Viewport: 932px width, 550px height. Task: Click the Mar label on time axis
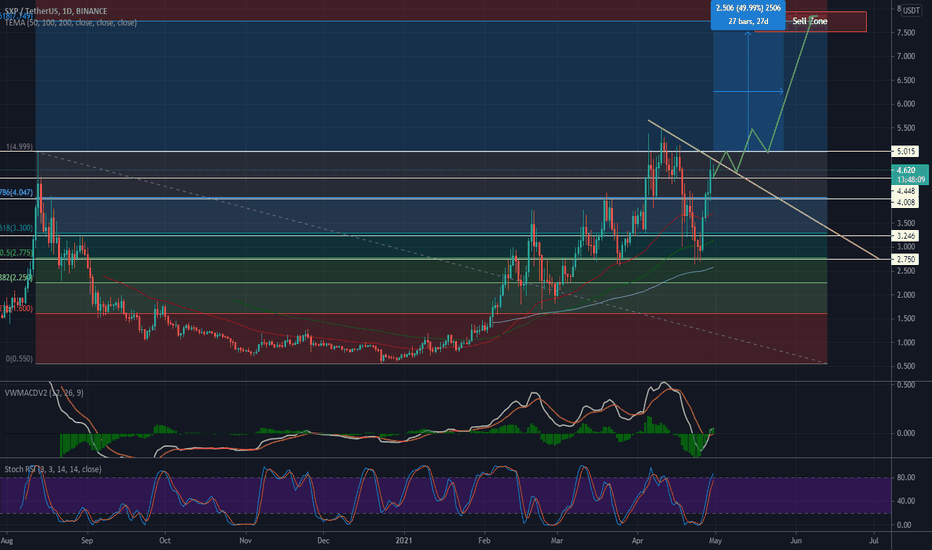pyautogui.click(x=556, y=541)
